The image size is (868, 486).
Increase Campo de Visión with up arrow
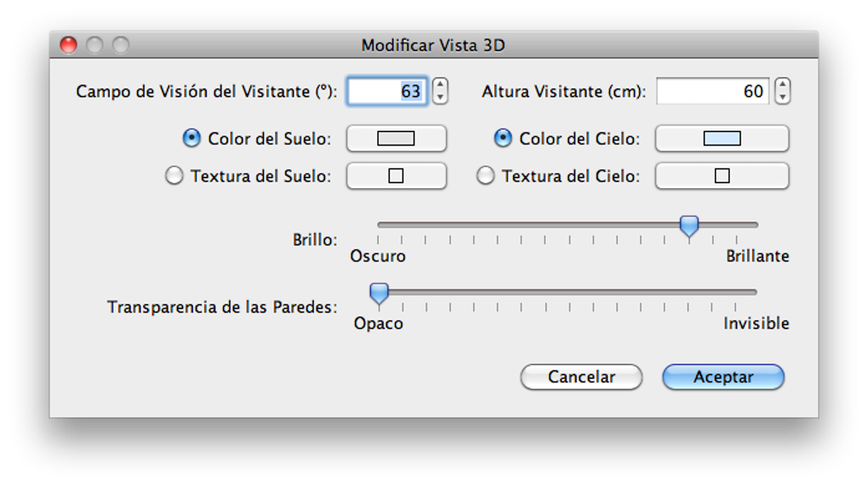440,85
